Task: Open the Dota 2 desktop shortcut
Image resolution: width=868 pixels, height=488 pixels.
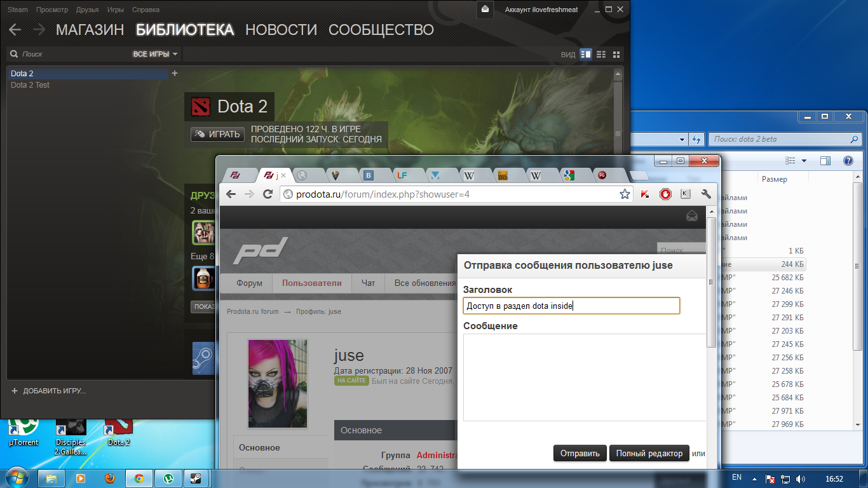Action: point(119,433)
